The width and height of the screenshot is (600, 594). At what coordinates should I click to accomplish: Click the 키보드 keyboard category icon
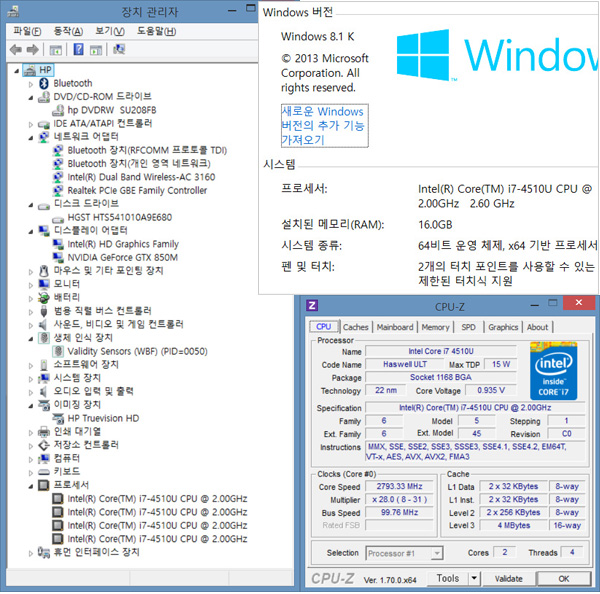[x=44, y=472]
